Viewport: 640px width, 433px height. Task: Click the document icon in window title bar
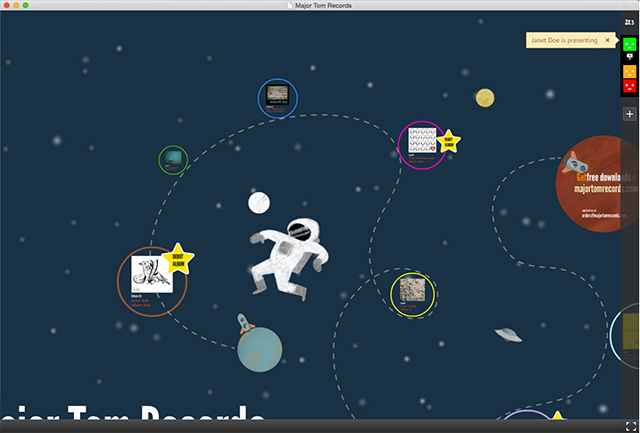[290, 5]
